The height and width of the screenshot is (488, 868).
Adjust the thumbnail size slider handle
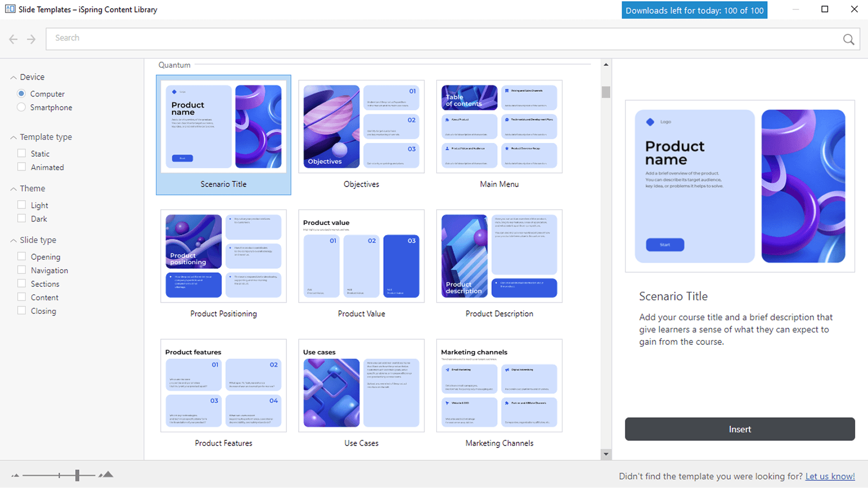(x=77, y=475)
